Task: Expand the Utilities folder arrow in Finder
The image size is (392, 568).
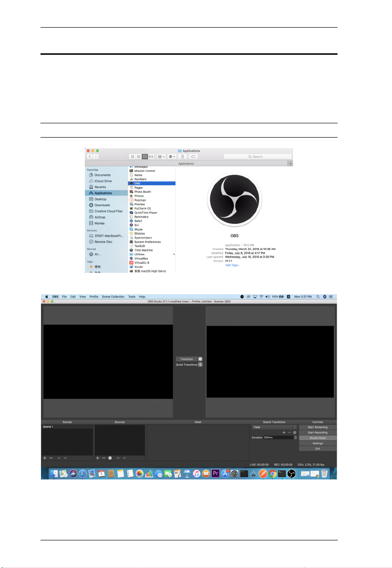Action: coord(174,254)
